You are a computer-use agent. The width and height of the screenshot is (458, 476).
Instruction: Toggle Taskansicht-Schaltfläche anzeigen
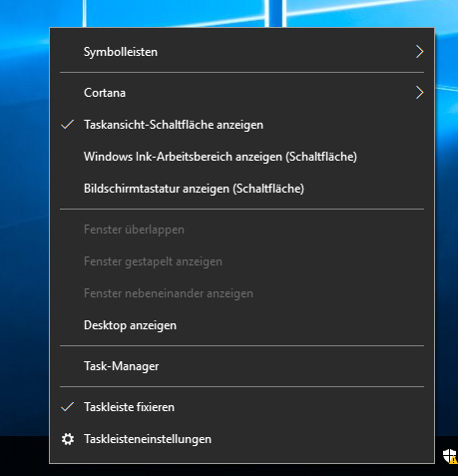(x=241, y=125)
